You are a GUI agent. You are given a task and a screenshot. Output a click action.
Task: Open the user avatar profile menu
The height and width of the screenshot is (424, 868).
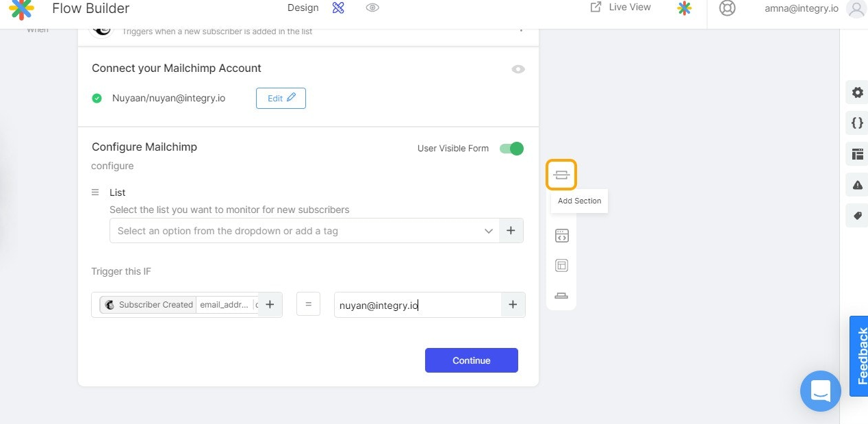click(856, 8)
